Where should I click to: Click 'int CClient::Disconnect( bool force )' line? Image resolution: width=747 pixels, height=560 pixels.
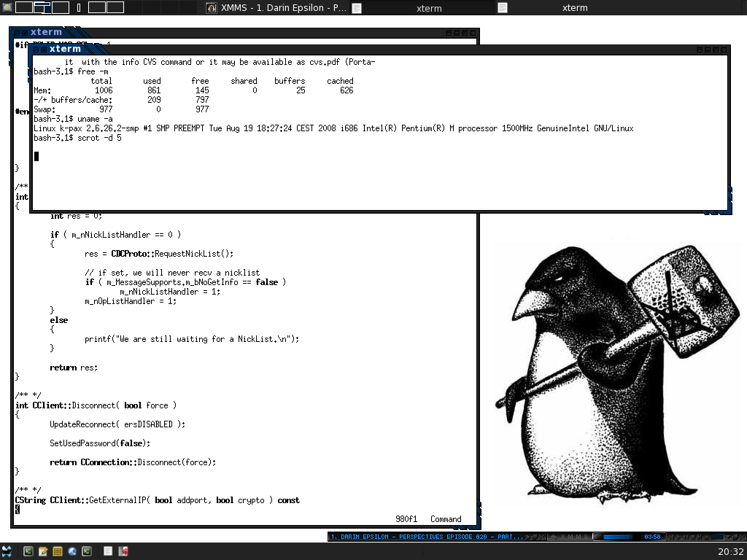pyautogui.click(x=96, y=405)
